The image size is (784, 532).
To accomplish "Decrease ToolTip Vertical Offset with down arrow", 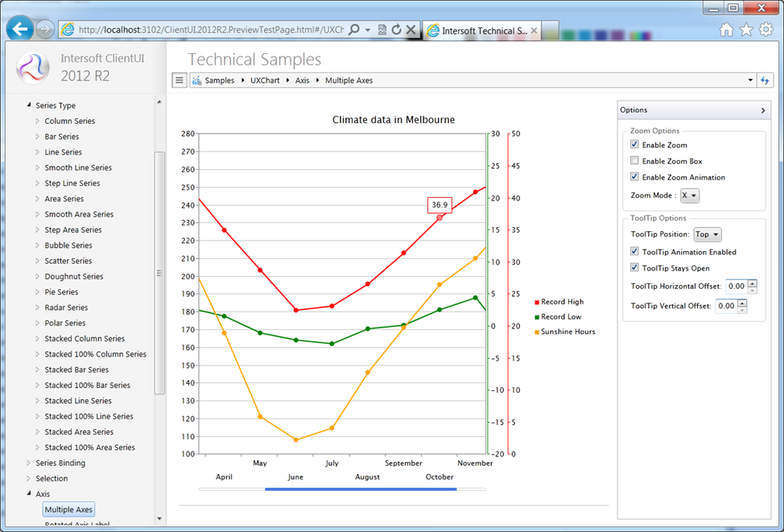I will (742, 310).
